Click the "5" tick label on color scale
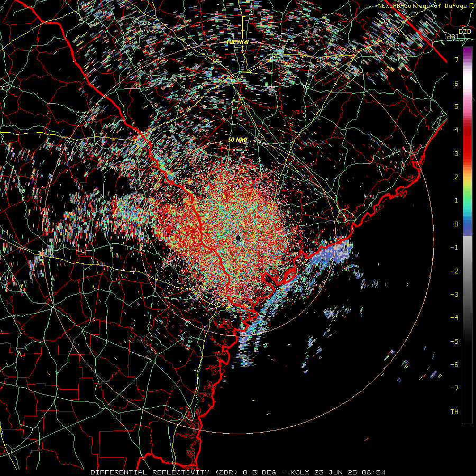Image resolution: width=476 pixels, height=476 pixels. (456, 106)
